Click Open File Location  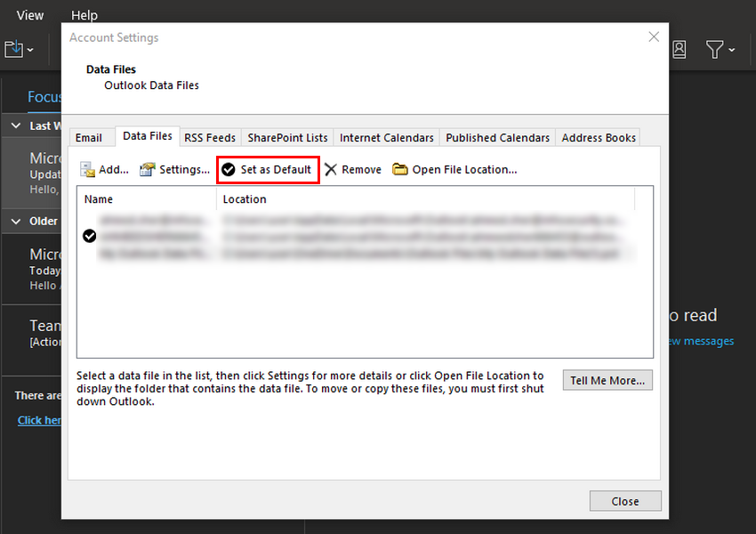point(454,169)
